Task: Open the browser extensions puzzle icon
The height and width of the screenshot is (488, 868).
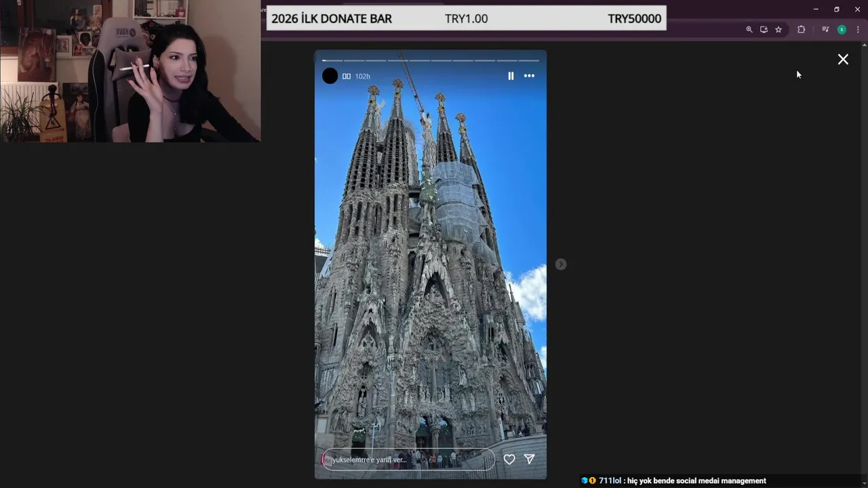Action: point(801,30)
